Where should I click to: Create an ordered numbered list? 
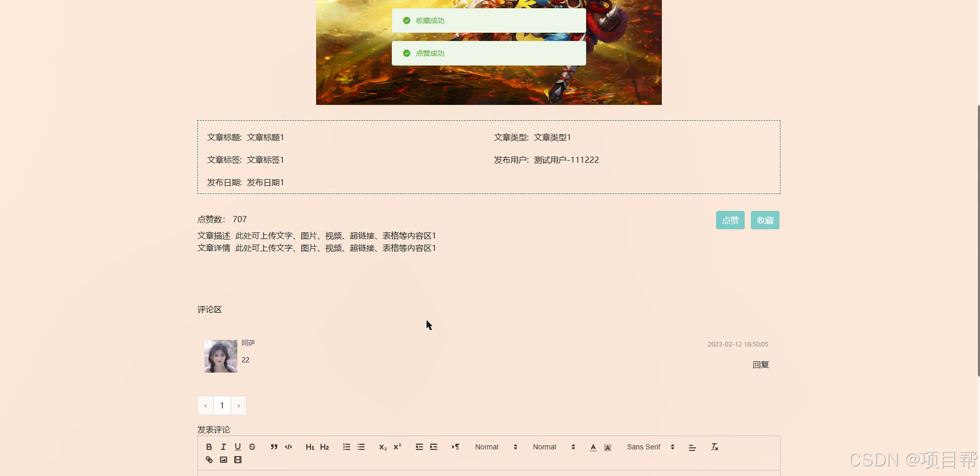347,447
